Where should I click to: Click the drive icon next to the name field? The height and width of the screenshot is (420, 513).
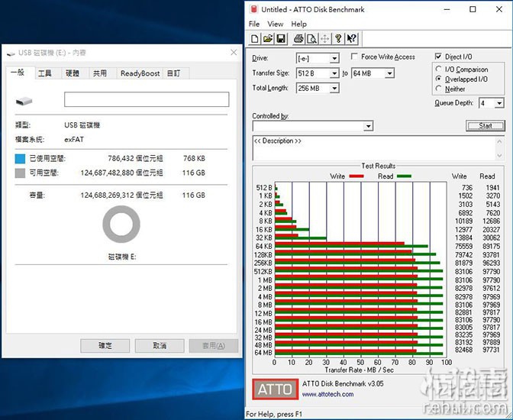click(24, 101)
